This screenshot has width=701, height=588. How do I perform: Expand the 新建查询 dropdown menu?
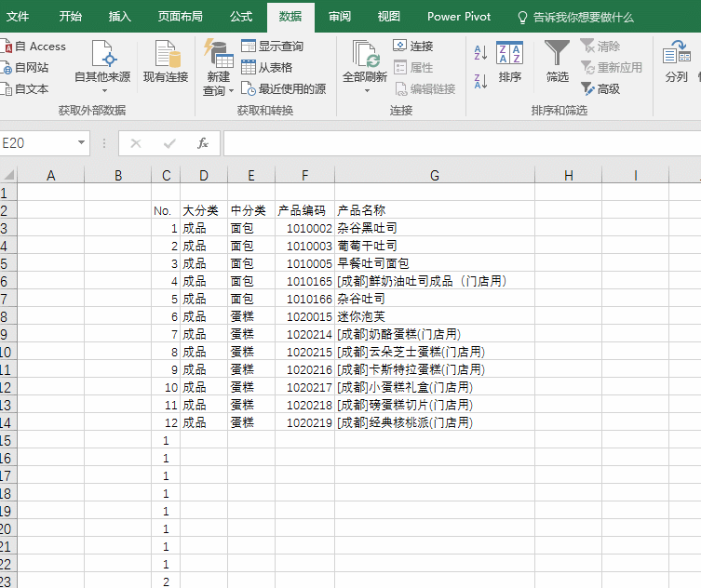click(x=218, y=91)
